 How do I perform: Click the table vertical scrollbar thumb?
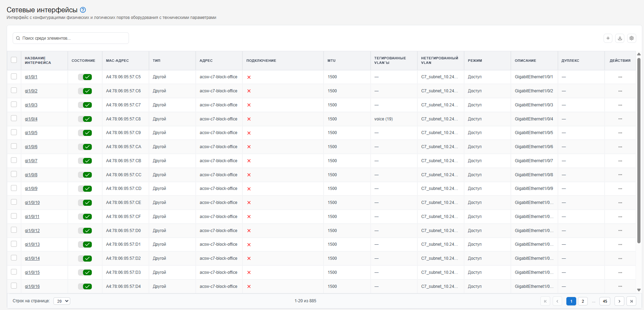639,150
